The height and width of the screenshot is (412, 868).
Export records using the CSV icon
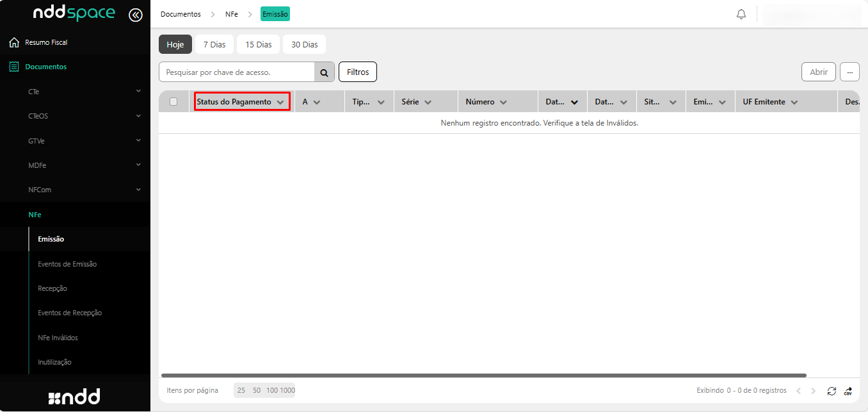[x=848, y=391]
